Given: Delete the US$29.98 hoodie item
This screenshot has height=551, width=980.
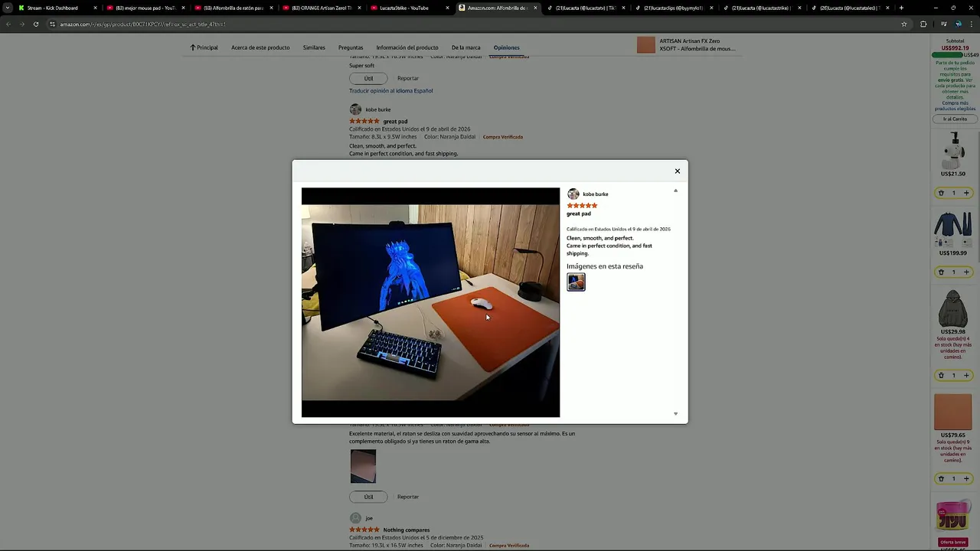Looking at the screenshot, I should (941, 375).
